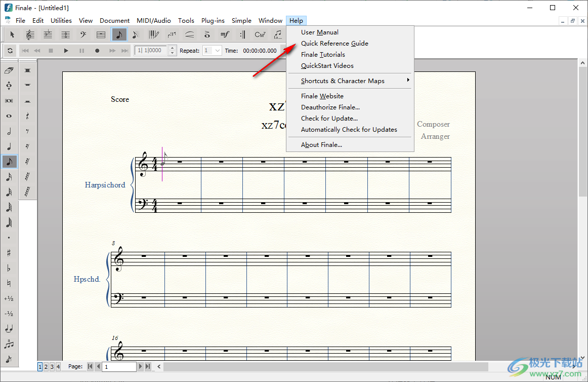Select the Lyrics tool

278,34
